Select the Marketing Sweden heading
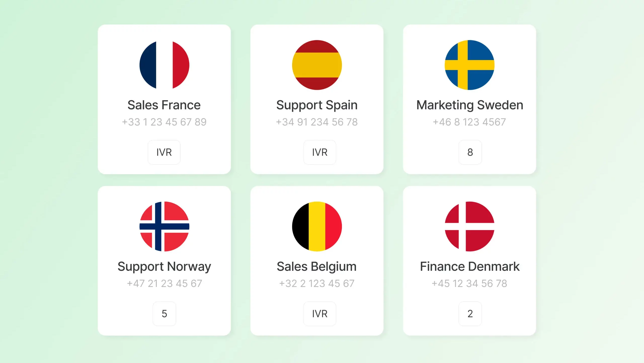Screen dimensions: 644x363 pyautogui.click(x=470, y=105)
